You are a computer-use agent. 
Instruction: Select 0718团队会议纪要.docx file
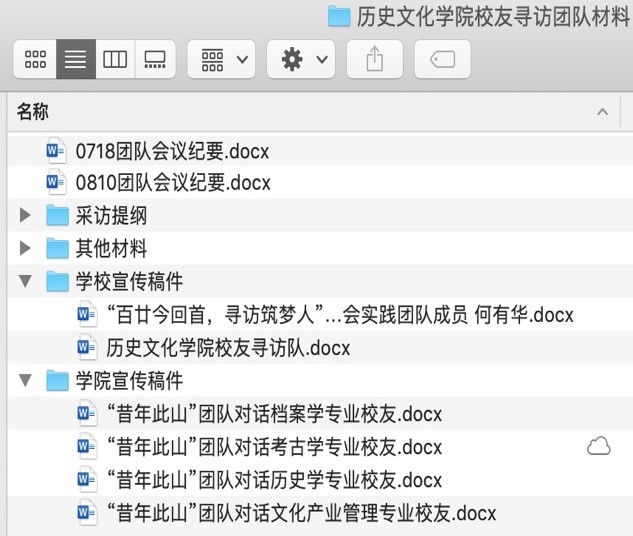(172, 151)
